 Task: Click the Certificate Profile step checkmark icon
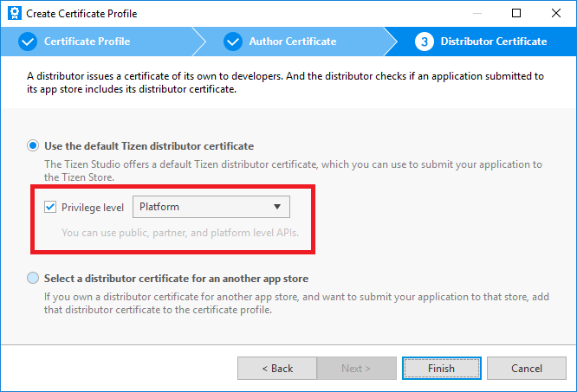(x=27, y=41)
